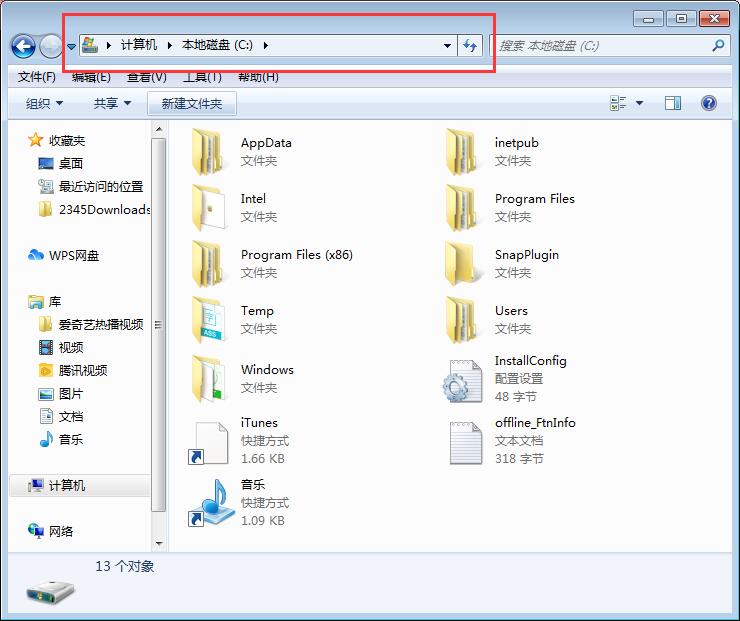740x621 pixels.
Task: Select 本地磁盘 (C:) breadcrumb
Action: click(217, 45)
